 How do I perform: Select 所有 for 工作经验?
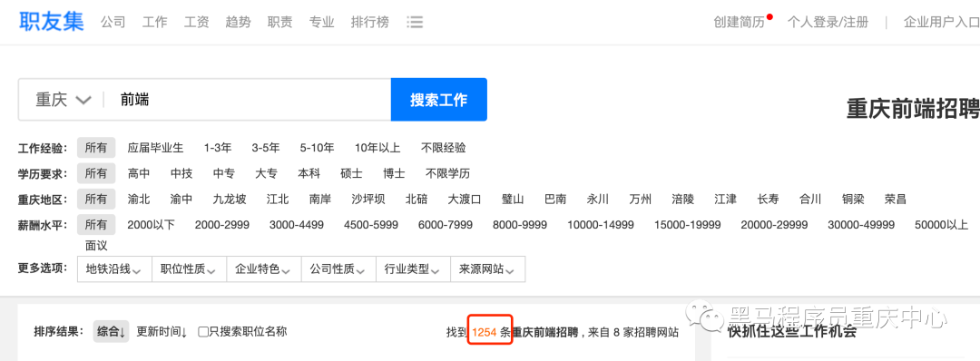coord(96,148)
